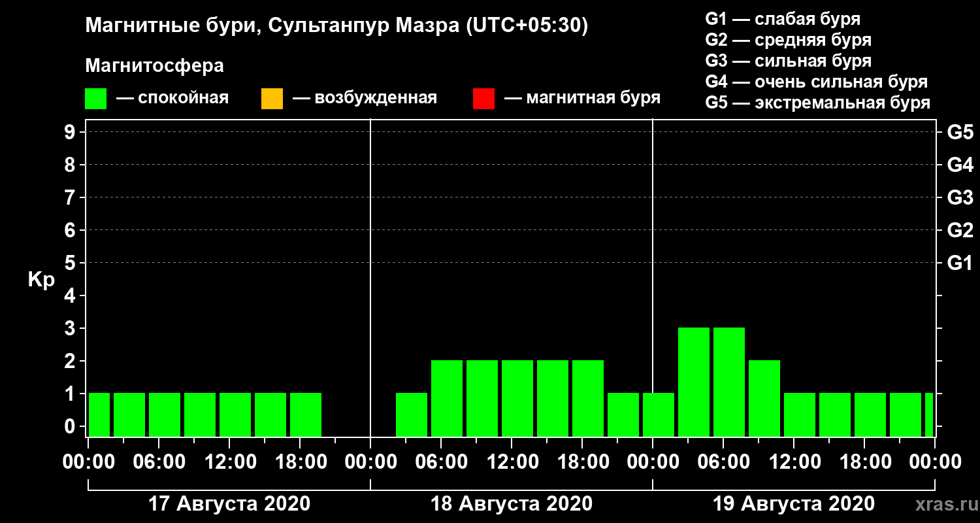The height and width of the screenshot is (523, 980).
Task: Click the G3 label on right axis
Action: point(960,197)
